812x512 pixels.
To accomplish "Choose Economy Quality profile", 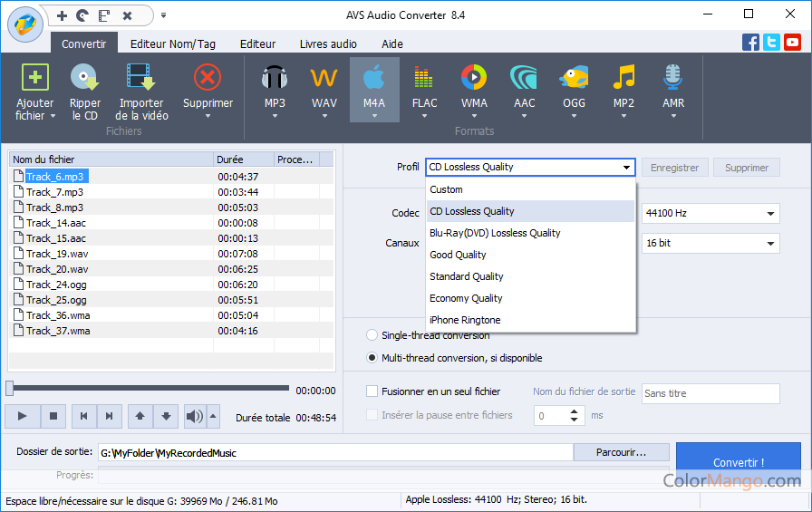I will (530, 298).
